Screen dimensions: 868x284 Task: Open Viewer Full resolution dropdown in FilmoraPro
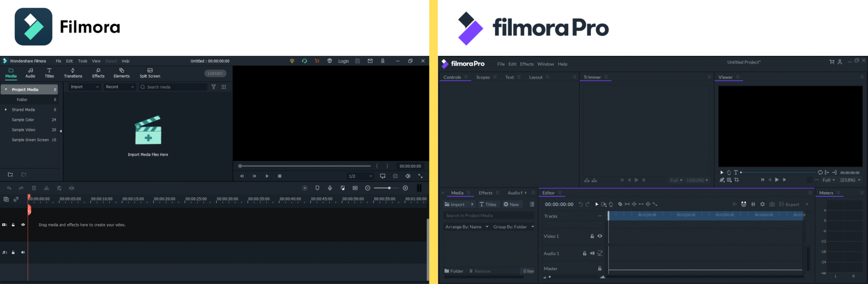point(829,180)
